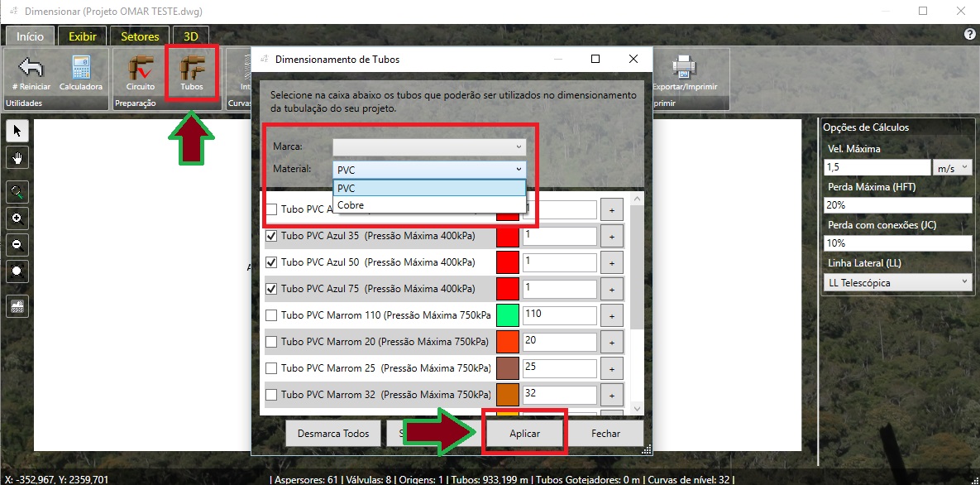Click the Tubos toolbar icon
The width and height of the screenshot is (980, 485).
pos(192,68)
